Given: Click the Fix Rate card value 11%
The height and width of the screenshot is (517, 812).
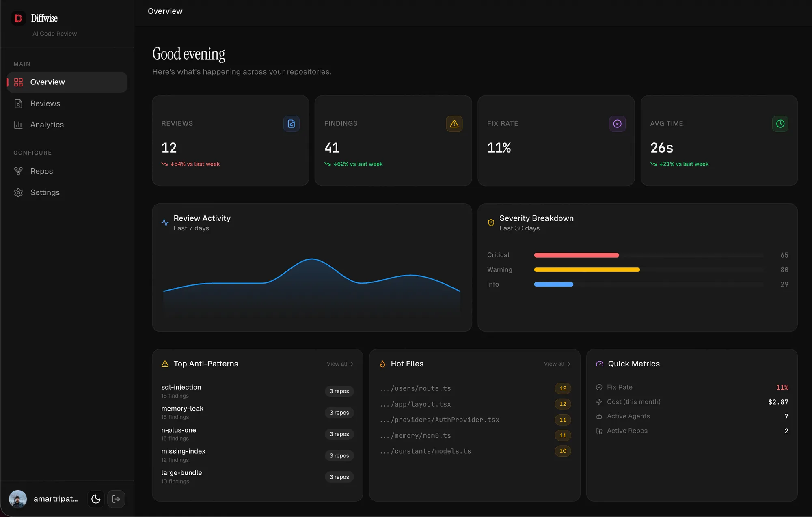Looking at the screenshot, I should 499,148.
